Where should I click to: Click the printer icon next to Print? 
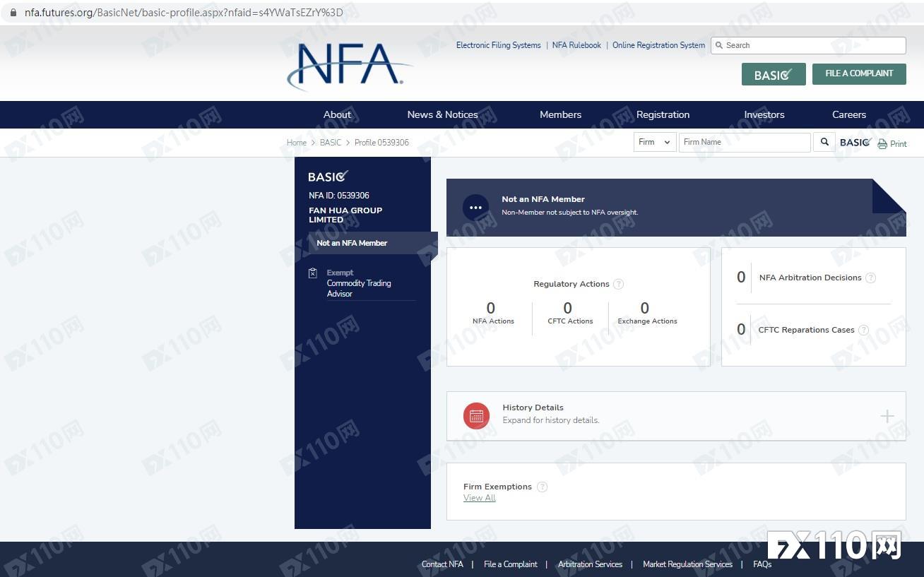click(882, 144)
